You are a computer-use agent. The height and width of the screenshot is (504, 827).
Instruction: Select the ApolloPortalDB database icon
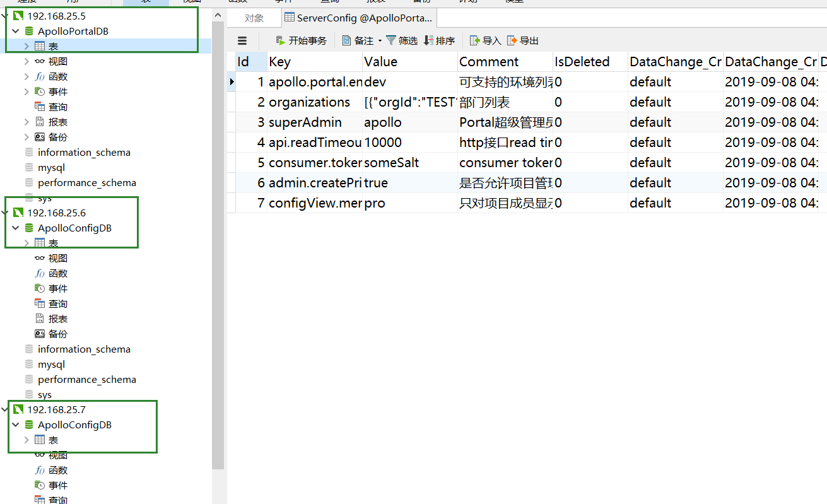click(x=28, y=31)
